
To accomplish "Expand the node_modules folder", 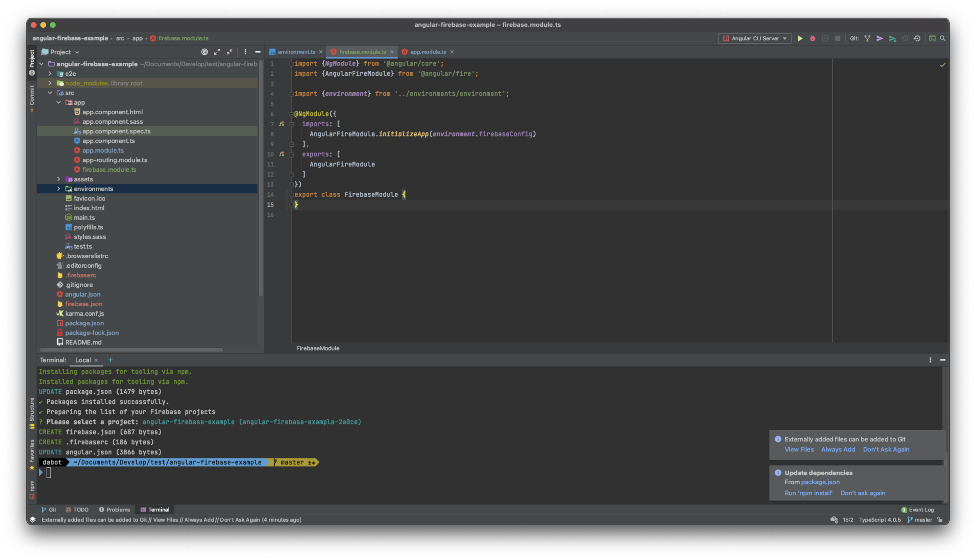I will pyautogui.click(x=50, y=83).
